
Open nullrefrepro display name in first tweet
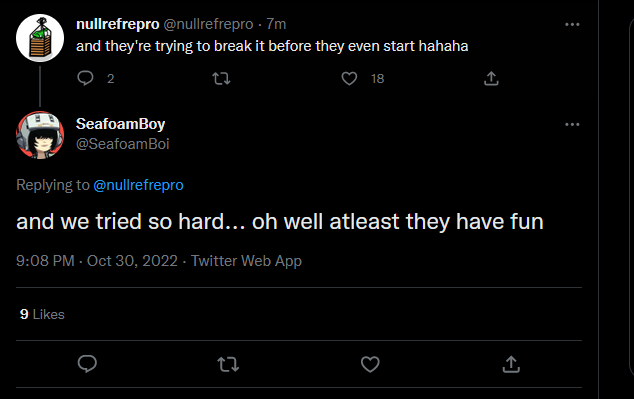point(118,24)
